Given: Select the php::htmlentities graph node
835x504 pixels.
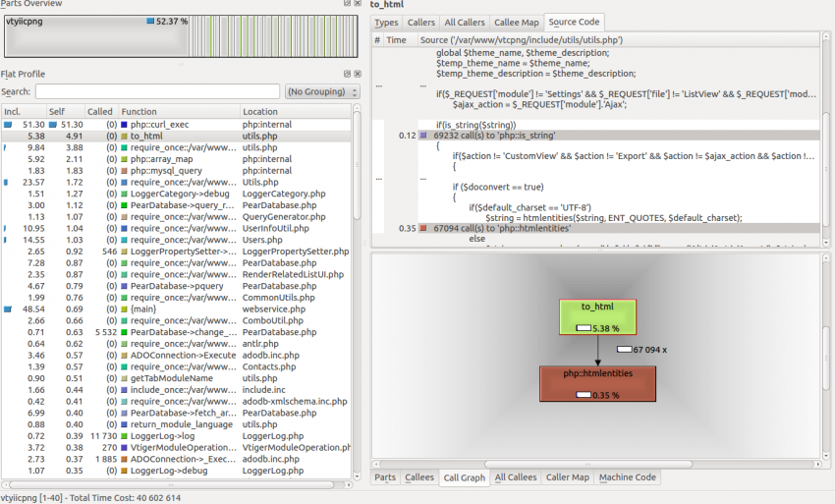Looking at the screenshot, I should point(597,383).
